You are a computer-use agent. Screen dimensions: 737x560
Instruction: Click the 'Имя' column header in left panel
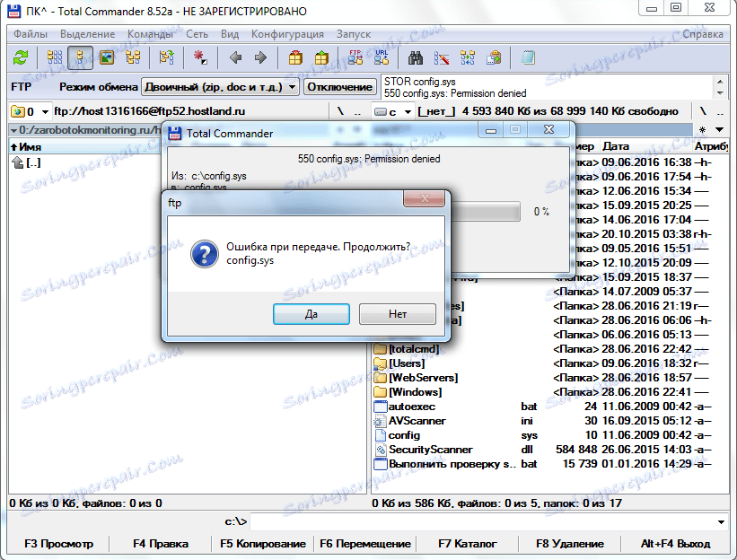click(x=84, y=146)
